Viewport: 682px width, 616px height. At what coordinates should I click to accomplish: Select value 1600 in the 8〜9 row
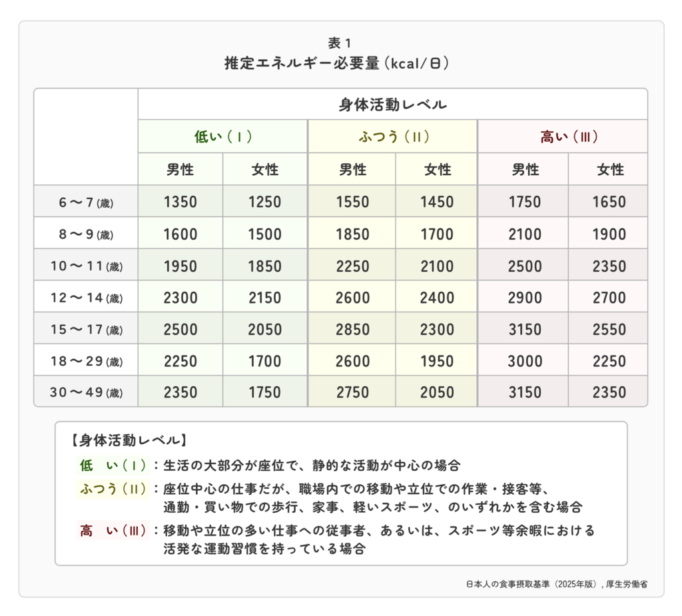point(180,234)
